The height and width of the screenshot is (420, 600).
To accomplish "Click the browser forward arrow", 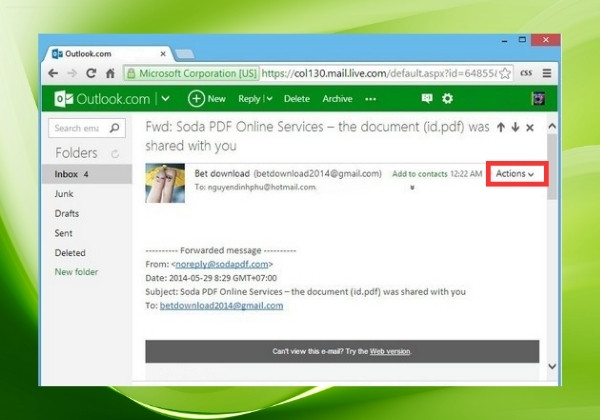I will coord(72,73).
